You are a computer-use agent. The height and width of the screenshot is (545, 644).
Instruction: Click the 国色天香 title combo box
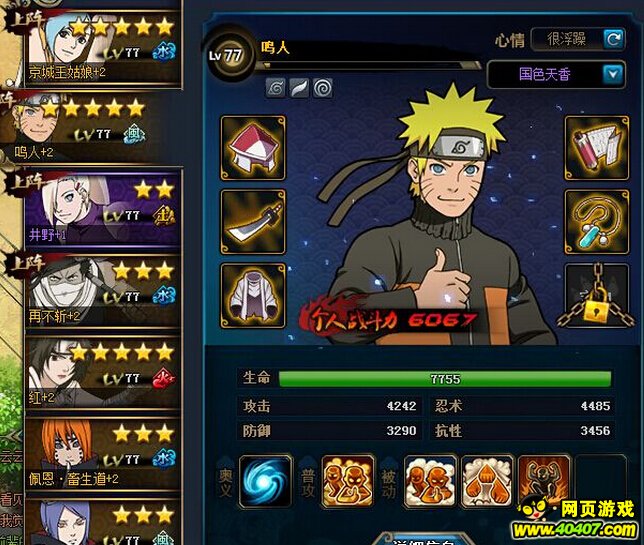pos(556,74)
